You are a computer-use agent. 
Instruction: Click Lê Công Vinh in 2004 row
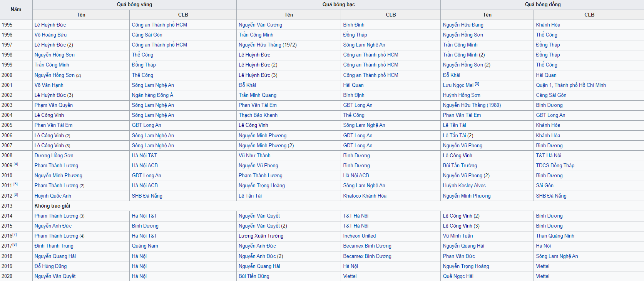coord(49,115)
